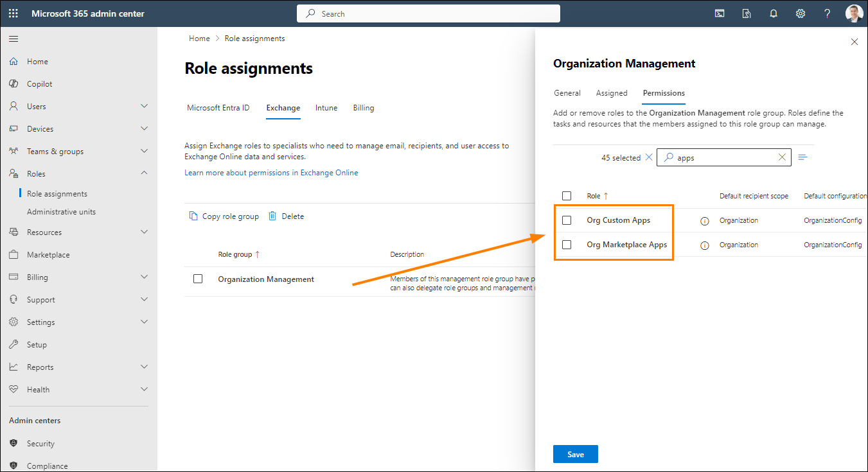The width and height of the screenshot is (868, 472).
Task: Open Cloud Shell icon in header
Action: pos(720,13)
